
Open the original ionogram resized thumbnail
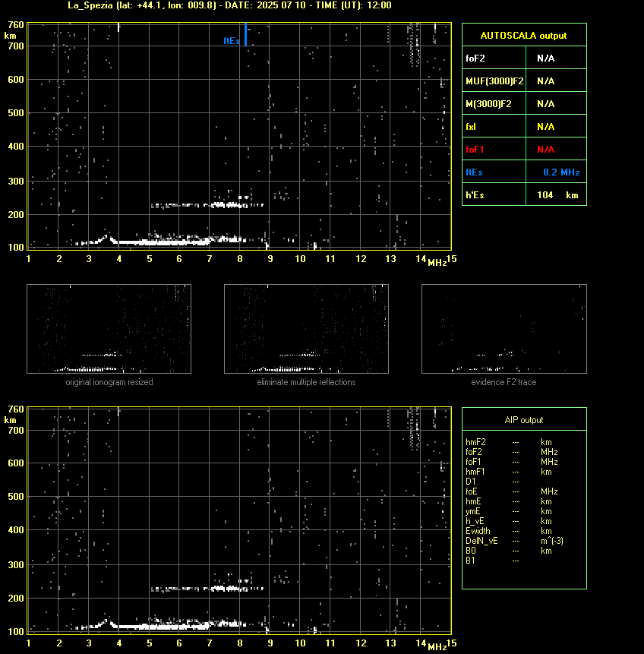tap(109, 329)
